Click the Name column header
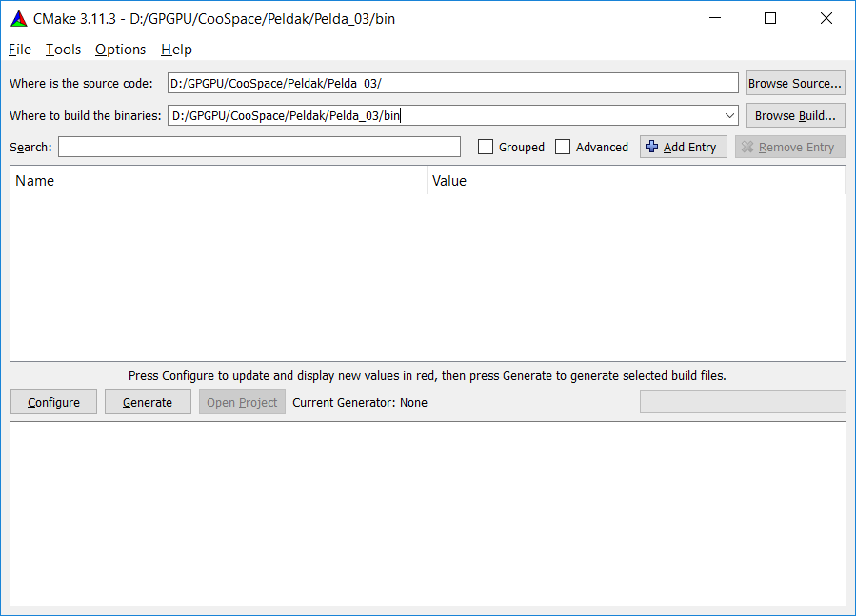 (218, 181)
